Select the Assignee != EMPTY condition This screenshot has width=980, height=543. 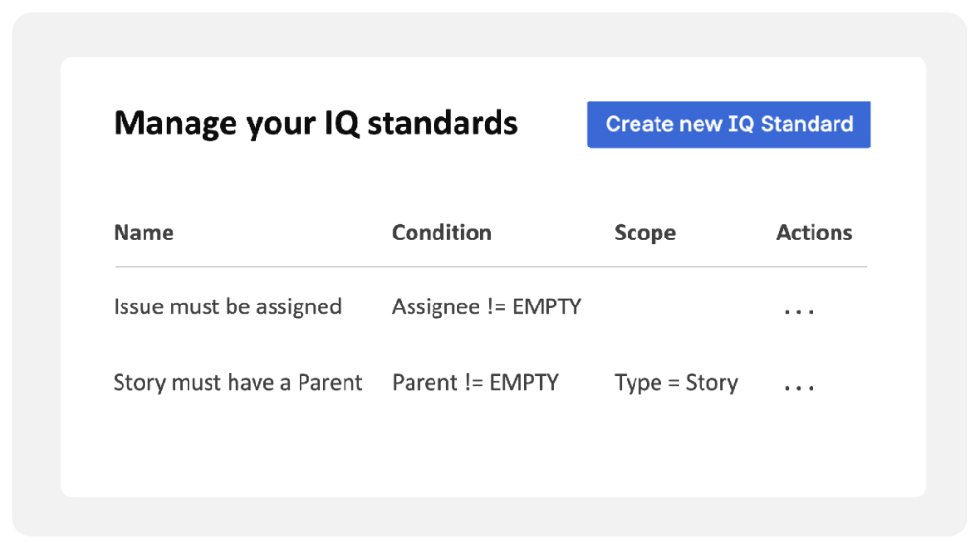point(486,306)
